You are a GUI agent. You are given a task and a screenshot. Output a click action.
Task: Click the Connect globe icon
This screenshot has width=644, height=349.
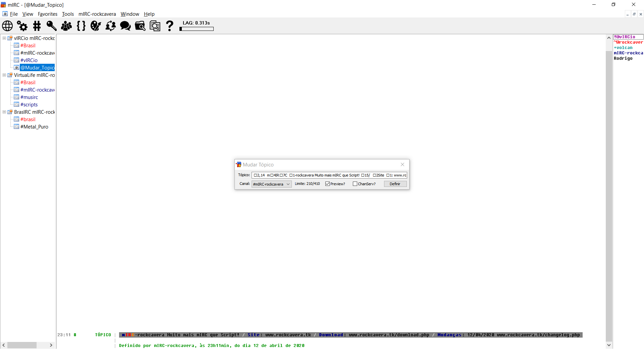[7, 26]
